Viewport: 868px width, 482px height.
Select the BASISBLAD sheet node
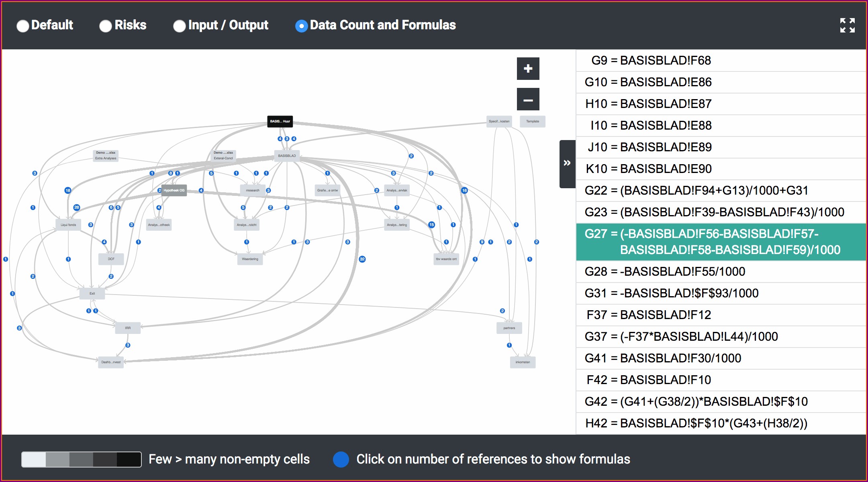pyautogui.click(x=287, y=156)
